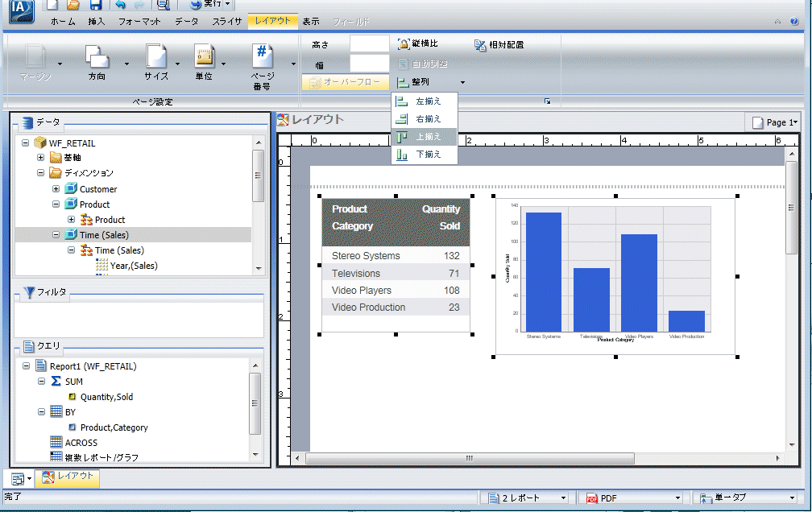Screen dimensions: 812x512
Task: Click the Undo arrow icon
Action: (x=120, y=5)
